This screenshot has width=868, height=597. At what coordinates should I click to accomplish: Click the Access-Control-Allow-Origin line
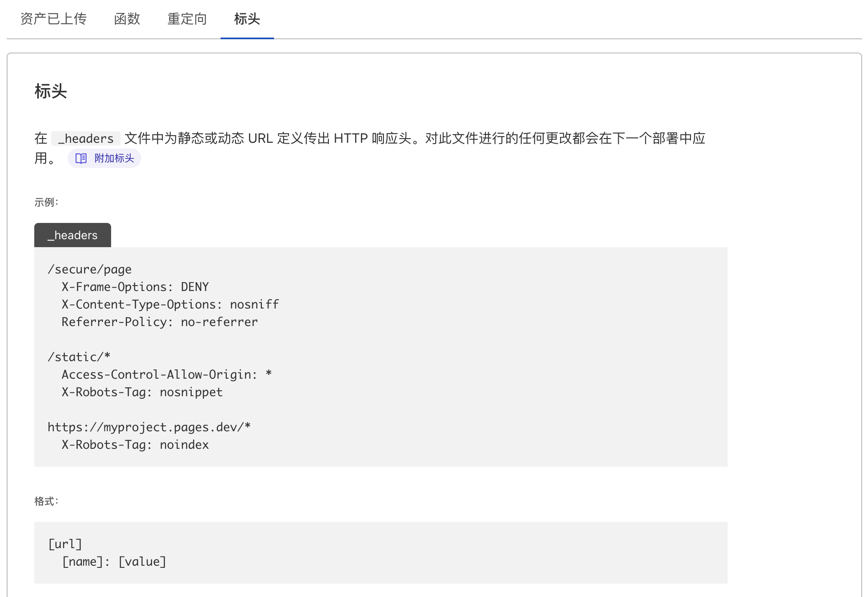[167, 375]
